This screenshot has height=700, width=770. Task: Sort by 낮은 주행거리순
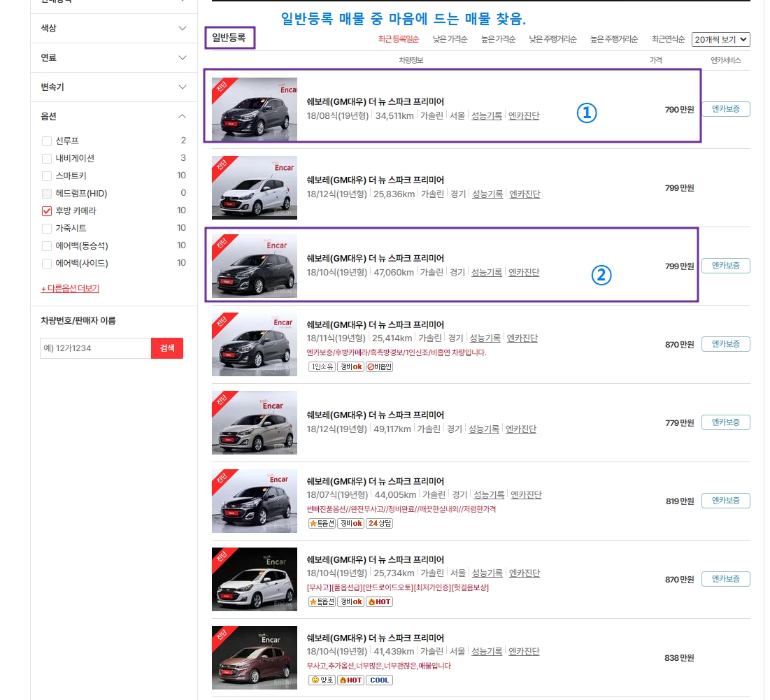click(552, 39)
